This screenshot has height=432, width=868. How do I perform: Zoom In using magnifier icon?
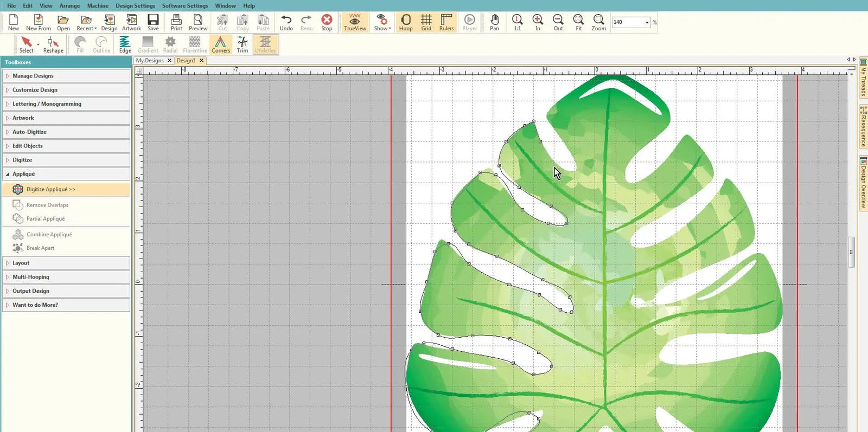click(538, 22)
